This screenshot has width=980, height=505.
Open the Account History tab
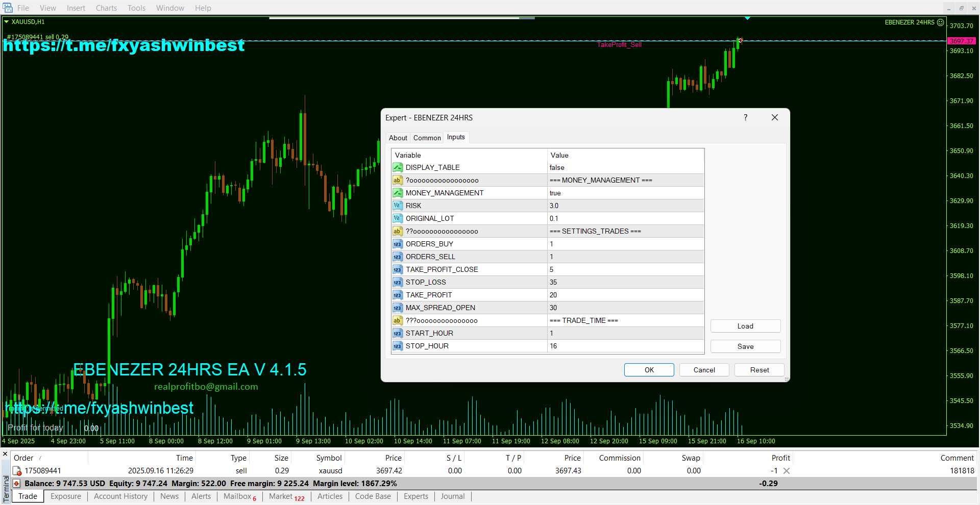pyautogui.click(x=120, y=496)
